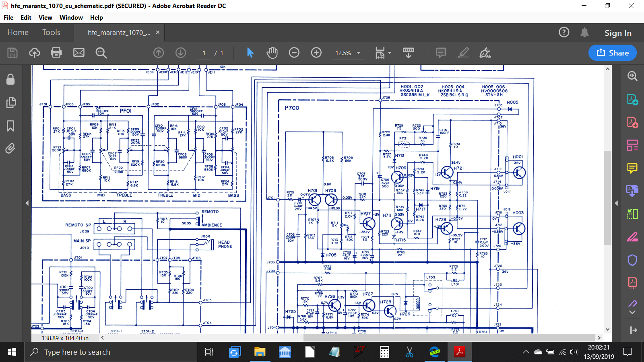Click Sign In
The height and width of the screenshot is (362, 644).
618,33
